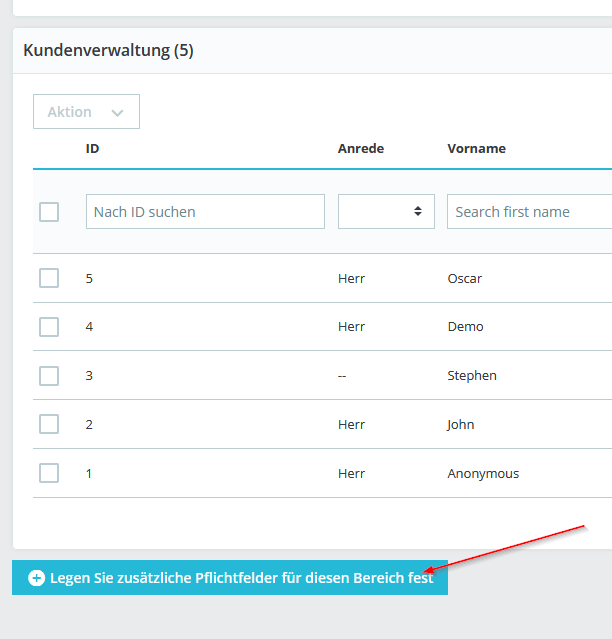Sort by the ID column header
612x639 pixels.
[92, 149]
